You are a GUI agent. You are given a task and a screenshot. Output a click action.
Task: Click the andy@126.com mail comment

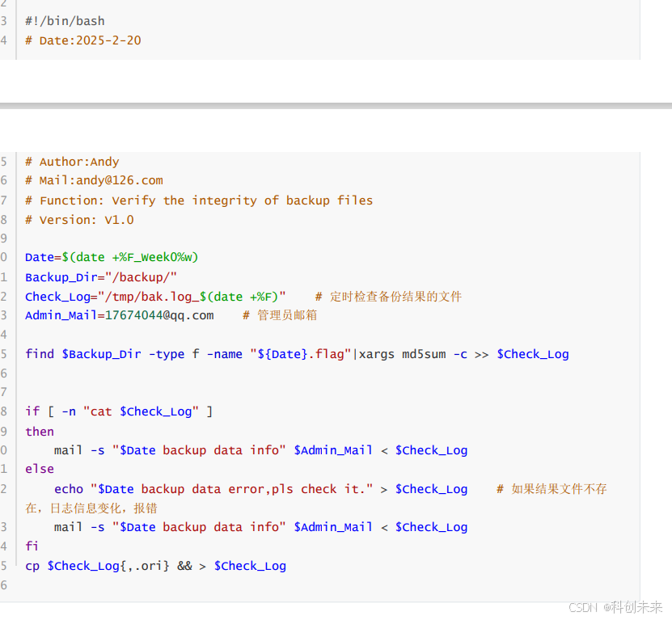tap(94, 180)
